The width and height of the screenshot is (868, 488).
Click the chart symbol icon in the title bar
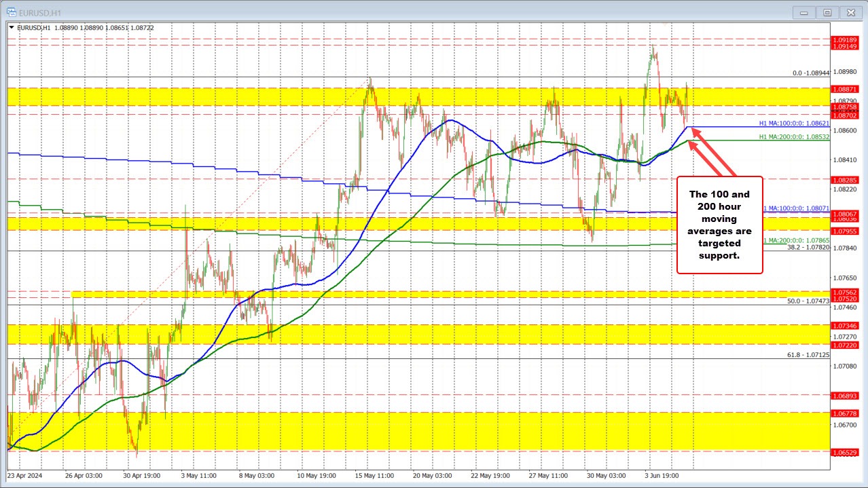click(13, 12)
